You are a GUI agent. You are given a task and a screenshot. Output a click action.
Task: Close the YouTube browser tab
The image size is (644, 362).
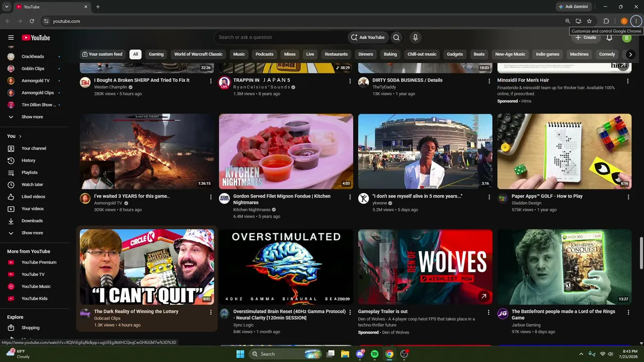(x=86, y=7)
